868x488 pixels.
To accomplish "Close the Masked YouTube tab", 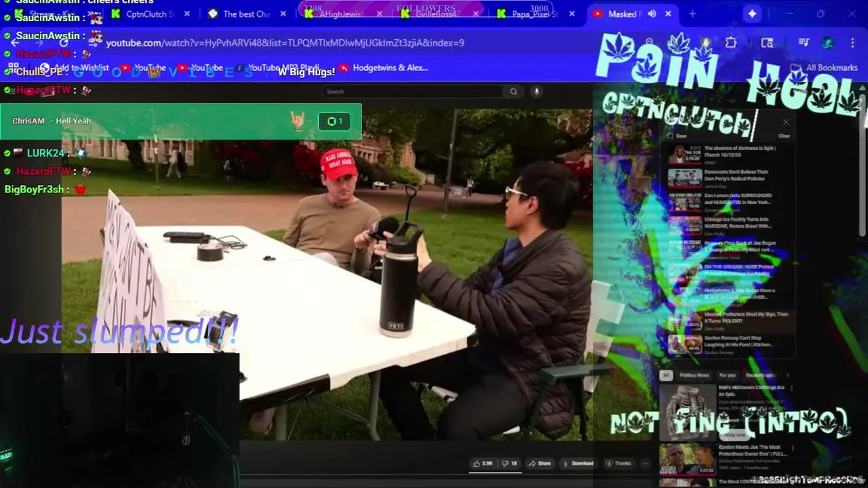I will point(668,14).
